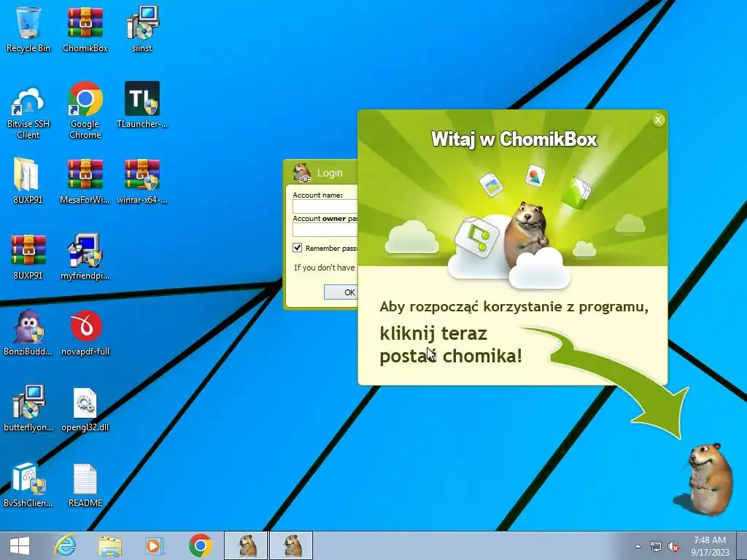The height and width of the screenshot is (560, 747).
Task: Open Google Chrome from the taskbar
Action: (x=200, y=545)
